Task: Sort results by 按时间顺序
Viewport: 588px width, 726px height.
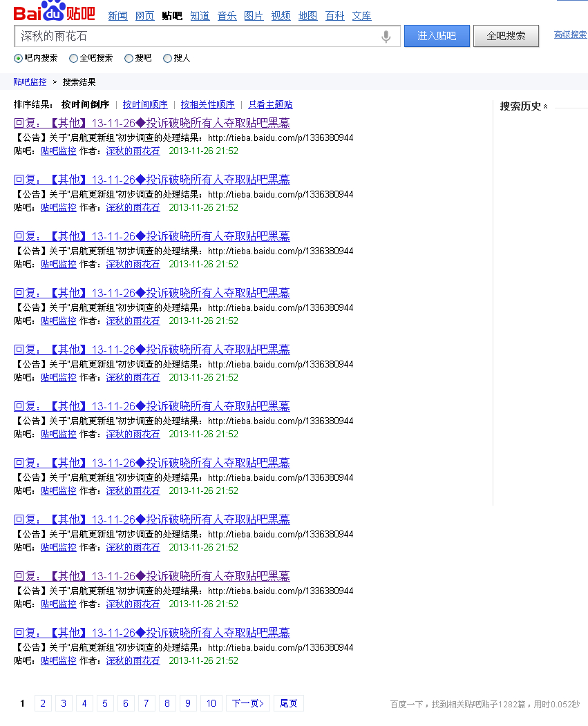Action: pos(145,104)
